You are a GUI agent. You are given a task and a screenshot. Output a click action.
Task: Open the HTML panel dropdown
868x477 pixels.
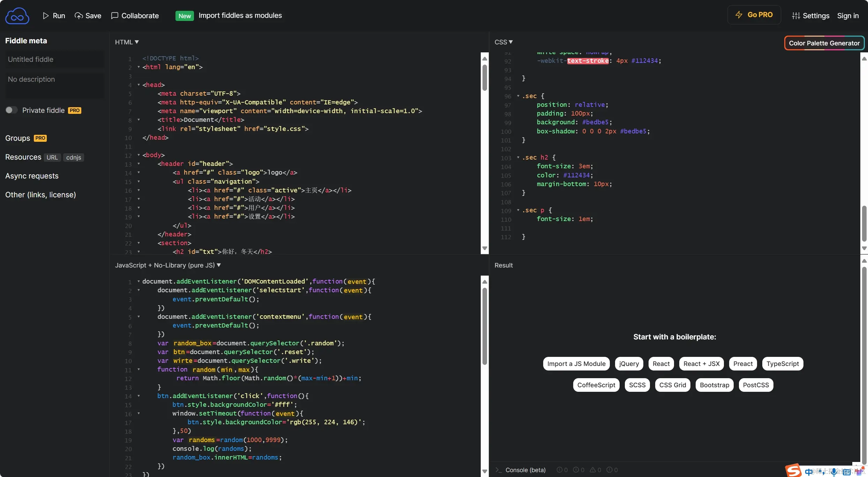127,42
